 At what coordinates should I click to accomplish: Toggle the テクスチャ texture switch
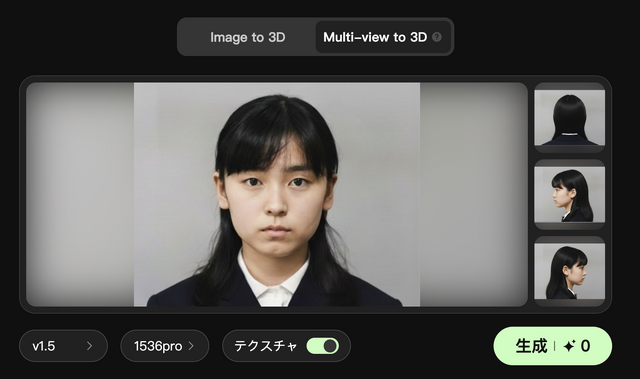[322, 346]
